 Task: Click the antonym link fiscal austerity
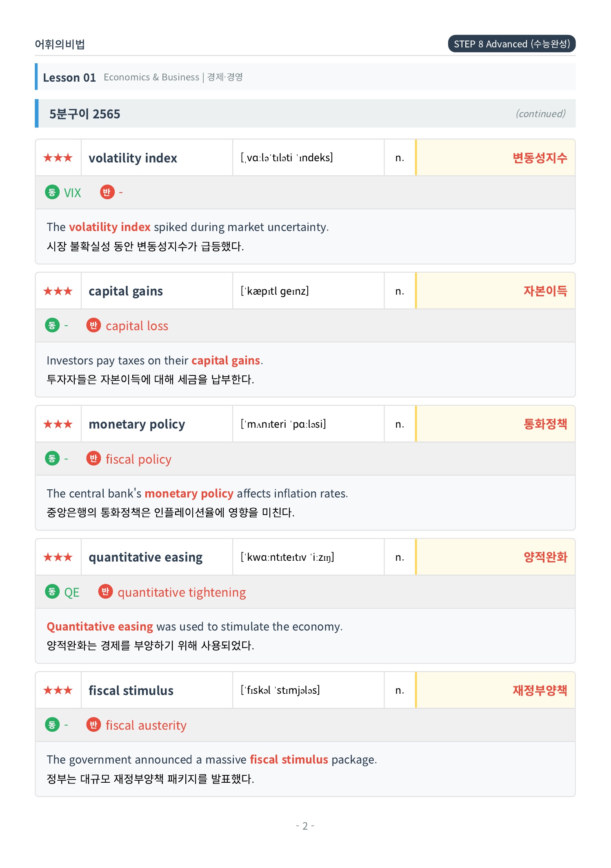tap(146, 725)
